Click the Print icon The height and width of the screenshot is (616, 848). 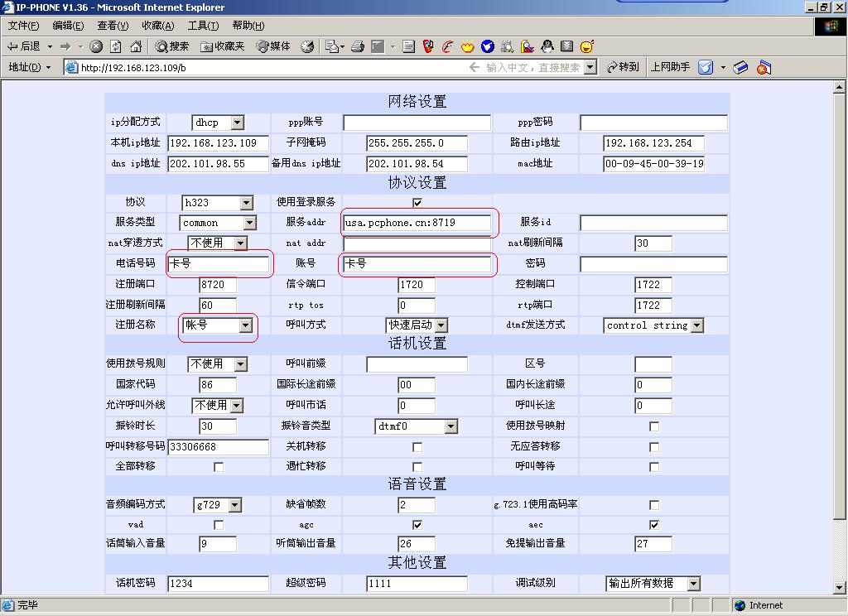[x=358, y=46]
